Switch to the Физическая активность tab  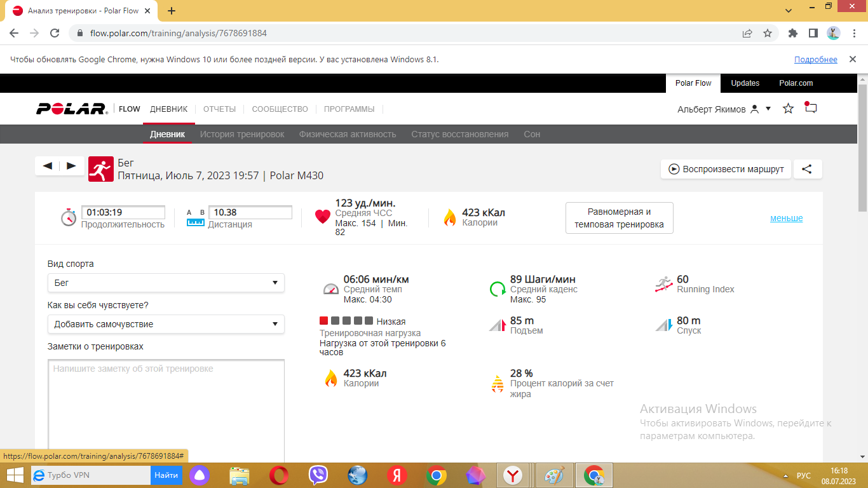pyautogui.click(x=348, y=134)
